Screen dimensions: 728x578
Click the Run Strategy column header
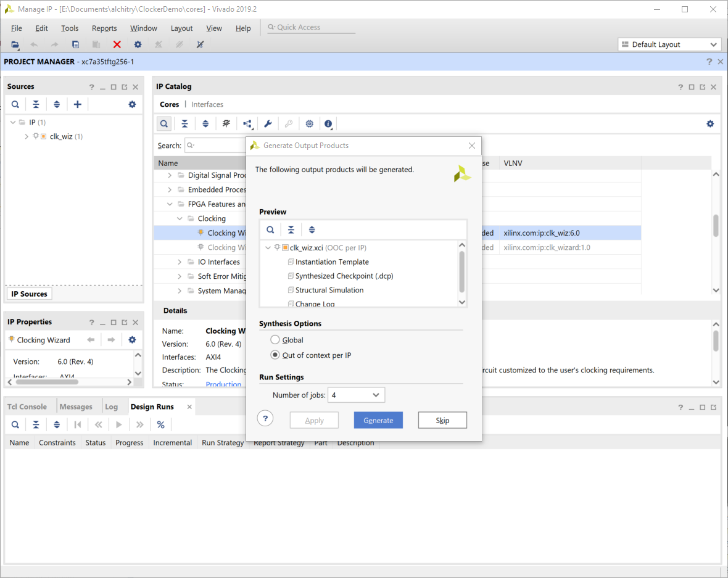222,443
